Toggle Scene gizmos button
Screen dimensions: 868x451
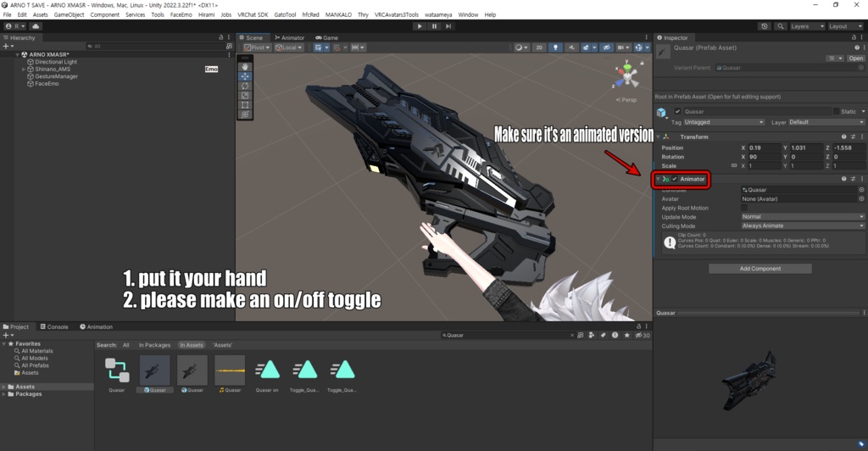point(641,47)
